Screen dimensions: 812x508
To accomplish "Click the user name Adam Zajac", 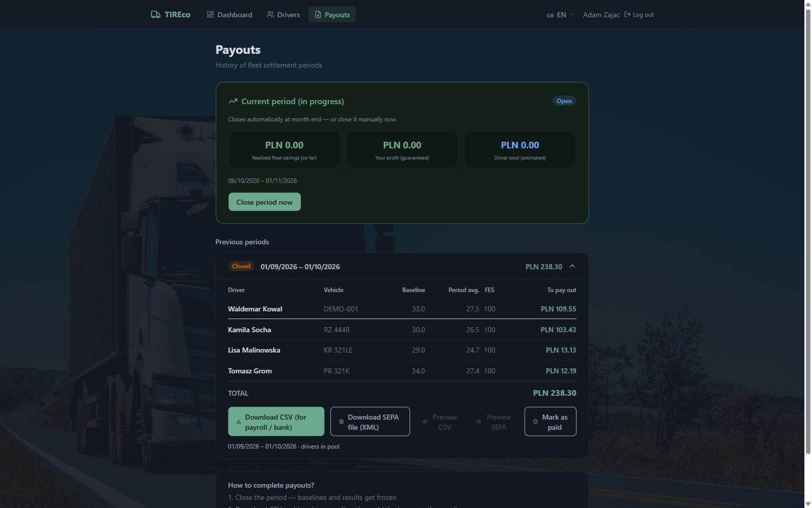I will pos(601,15).
